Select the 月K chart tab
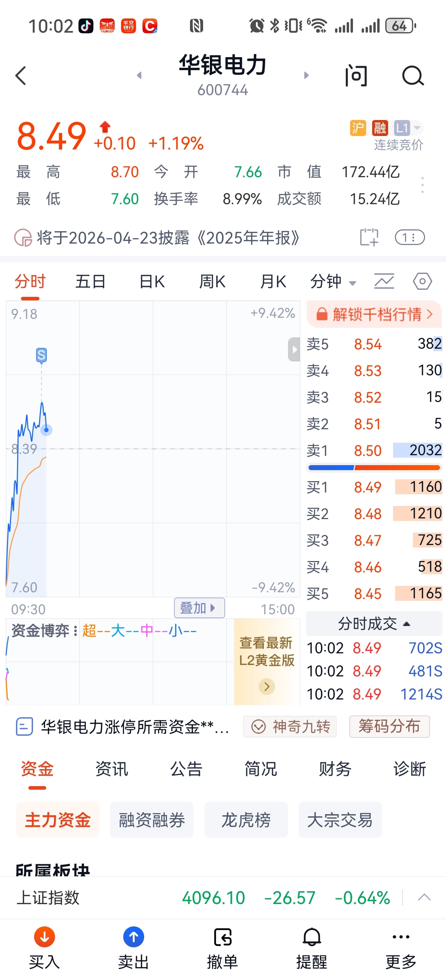The height and width of the screenshot is (980, 446). click(x=273, y=282)
